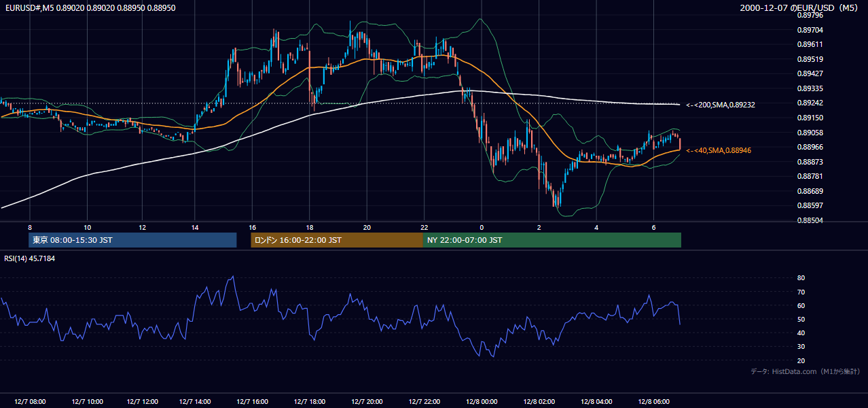Click price axis value 0.89519
868x408 pixels.
810,59
